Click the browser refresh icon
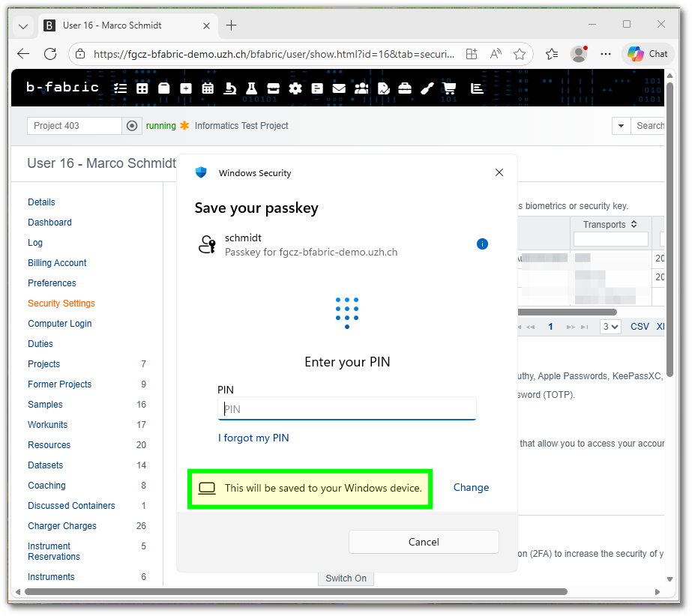The image size is (692, 616). [x=50, y=54]
